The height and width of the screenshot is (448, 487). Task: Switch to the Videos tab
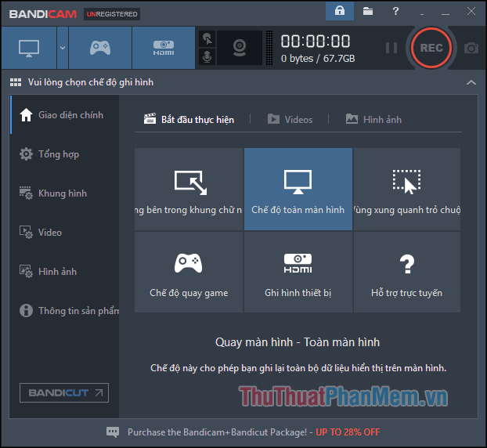coord(290,120)
